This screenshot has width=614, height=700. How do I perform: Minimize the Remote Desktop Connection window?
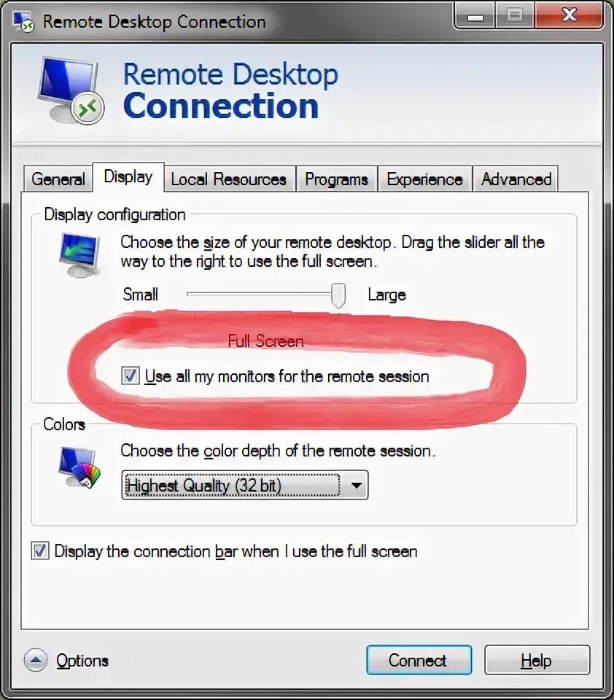(475, 17)
